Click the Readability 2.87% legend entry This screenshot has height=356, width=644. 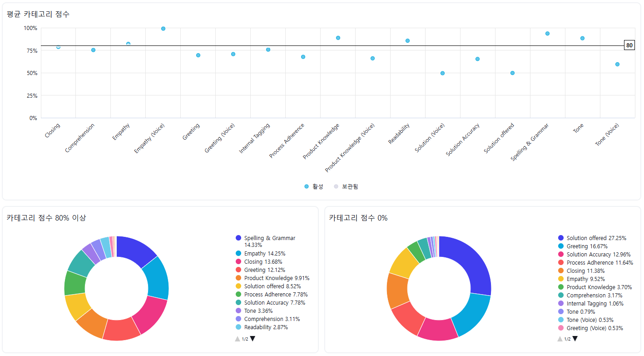(266, 327)
